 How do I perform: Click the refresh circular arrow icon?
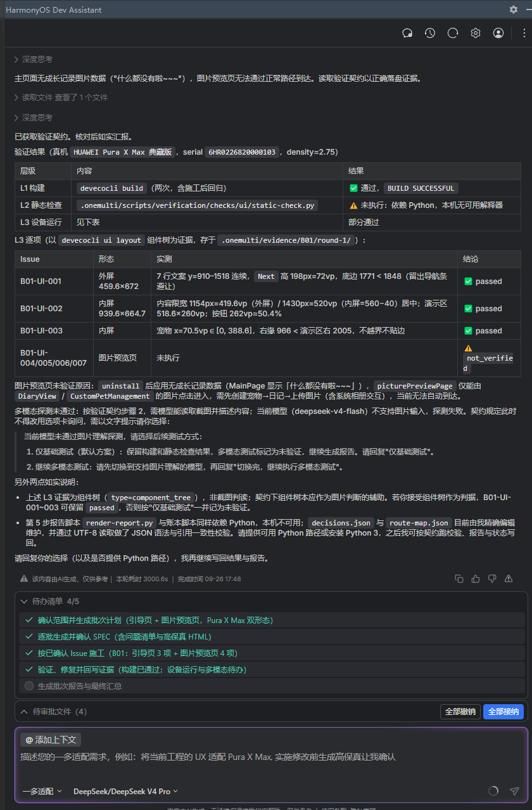tap(453, 33)
